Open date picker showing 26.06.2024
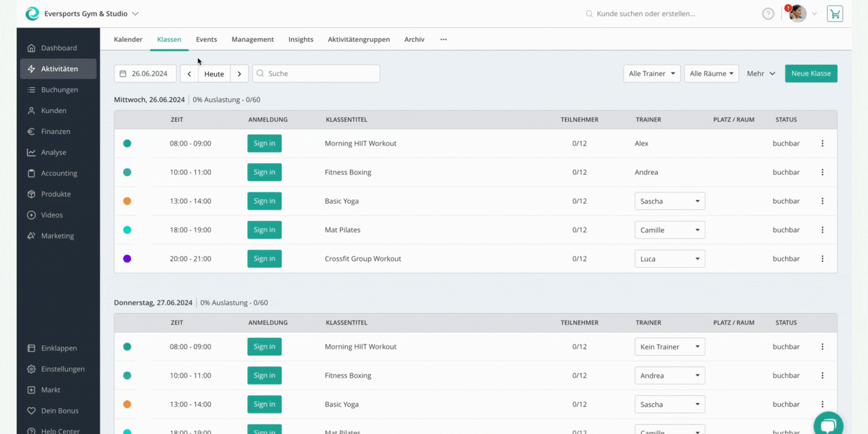Image resolution: width=868 pixels, height=434 pixels. (x=145, y=73)
